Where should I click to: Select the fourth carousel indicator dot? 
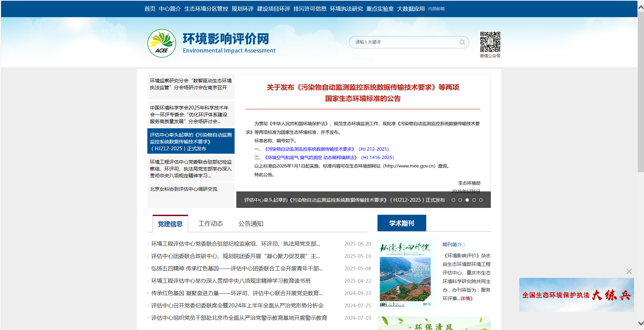pos(474,200)
